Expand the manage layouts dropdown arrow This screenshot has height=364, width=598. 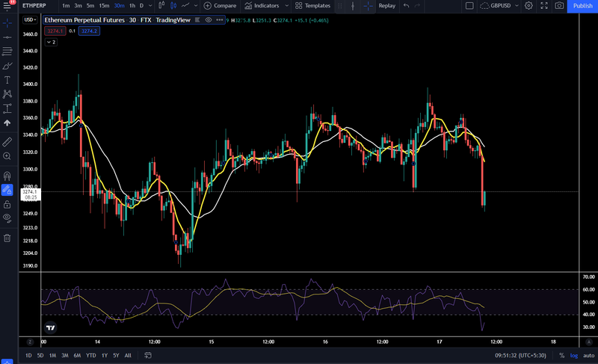[x=517, y=6]
